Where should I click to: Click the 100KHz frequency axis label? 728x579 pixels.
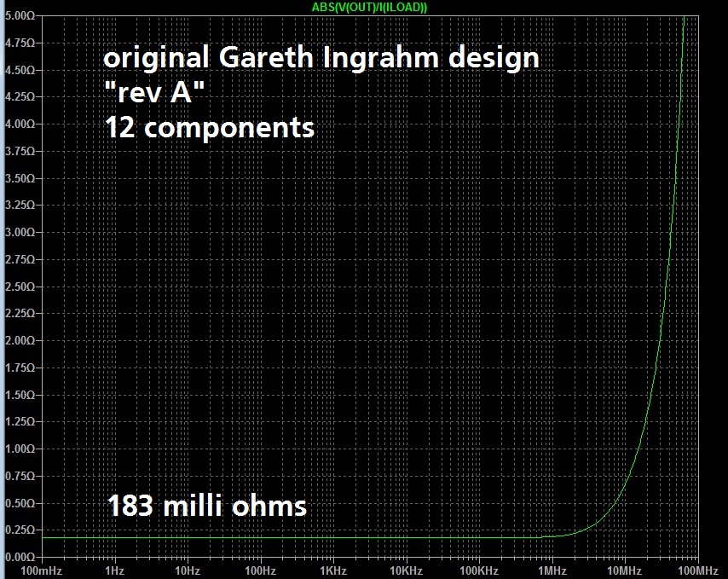(479, 570)
